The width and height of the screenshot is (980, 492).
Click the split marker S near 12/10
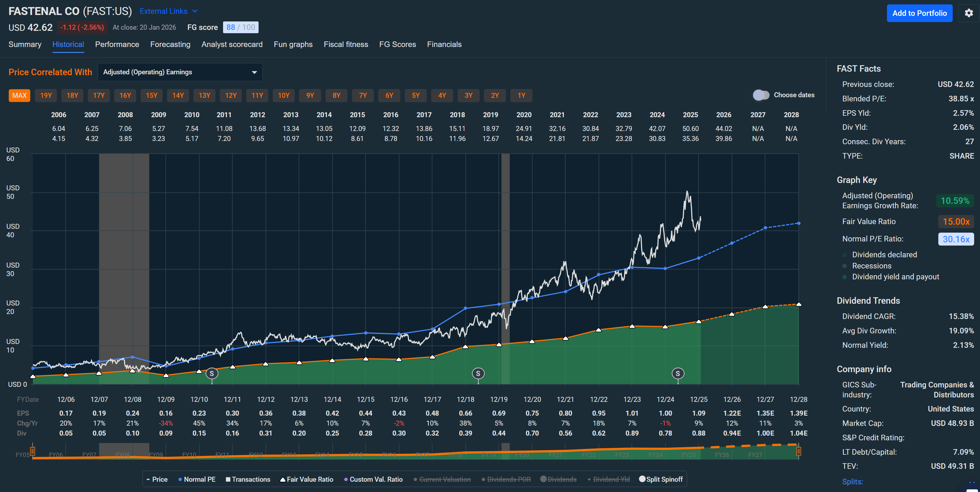(212, 374)
